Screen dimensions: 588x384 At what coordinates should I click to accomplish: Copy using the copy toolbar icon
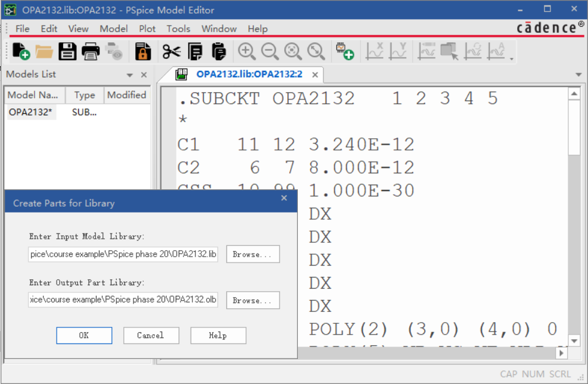click(x=195, y=51)
